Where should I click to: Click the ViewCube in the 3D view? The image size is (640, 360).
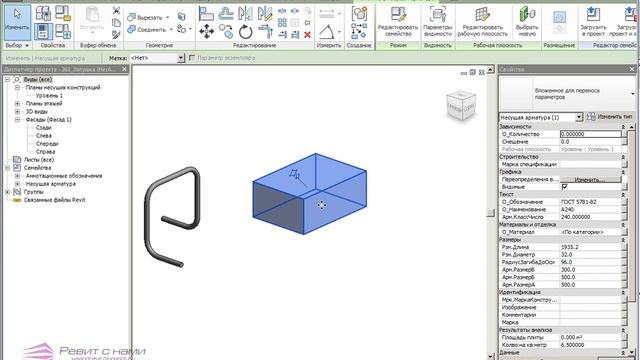coord(461,106)
